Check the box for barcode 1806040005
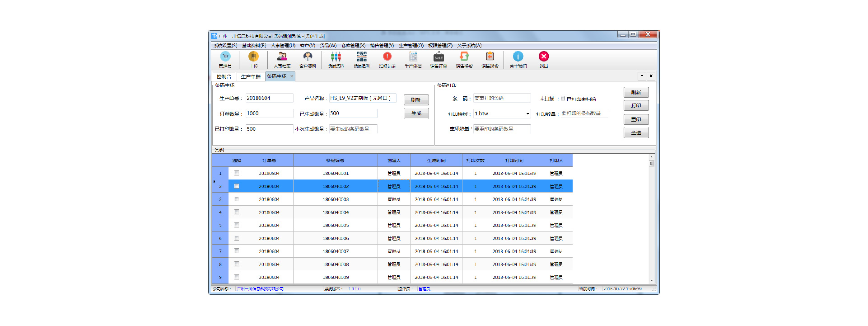This screenshot has height=326, width=868. 237,225
